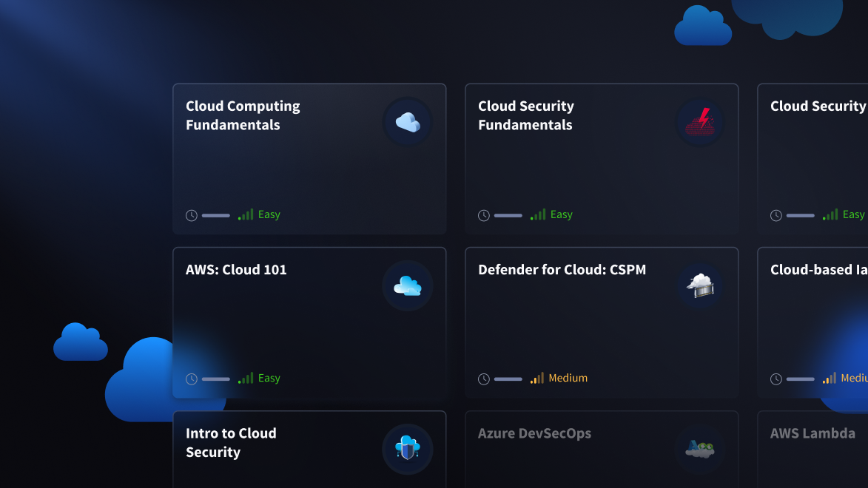The width and height of the screenshot is (868, 488).
Task: Click orange difficulty bars on Defender for Cloud
Action: pyautogui.click(x=537, y=378)
